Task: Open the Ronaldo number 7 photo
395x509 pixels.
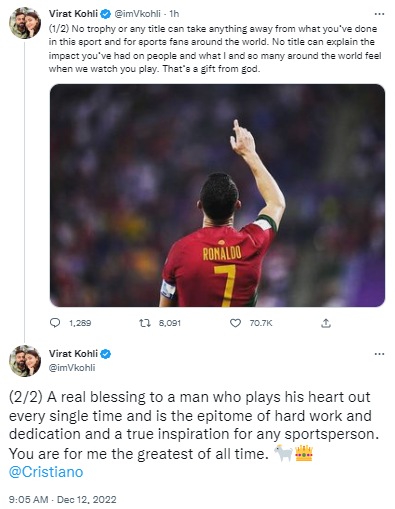Action: coord(217,195)
